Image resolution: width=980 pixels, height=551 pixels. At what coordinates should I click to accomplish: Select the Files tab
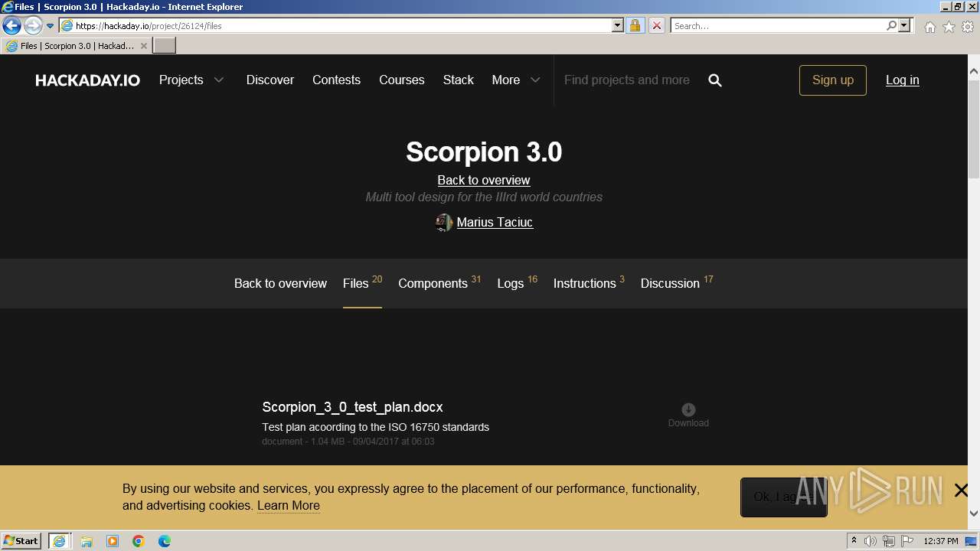tap(362, 283)
